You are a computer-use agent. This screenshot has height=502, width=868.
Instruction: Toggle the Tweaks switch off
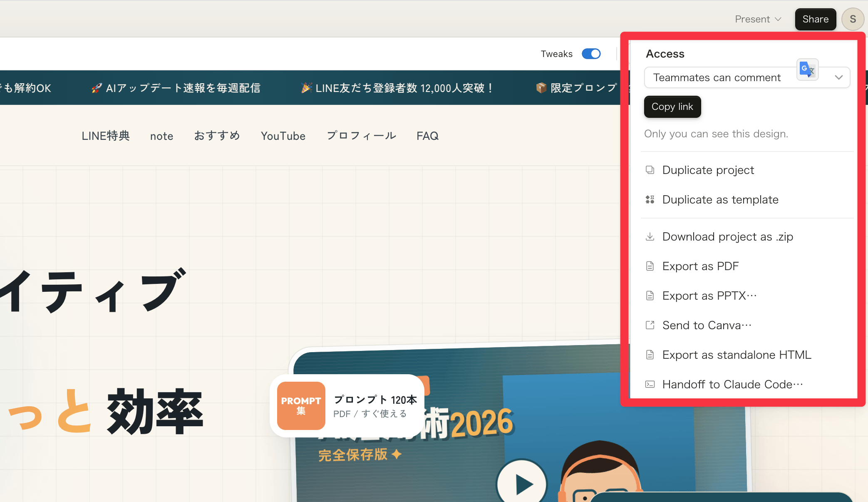click(591, 54)
